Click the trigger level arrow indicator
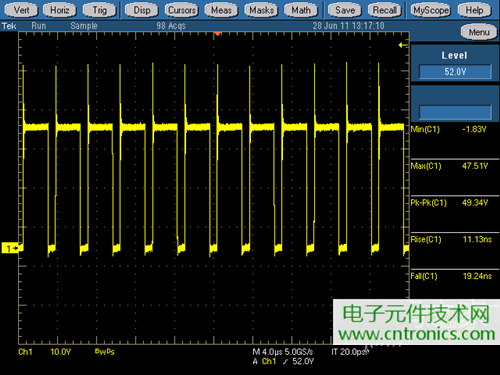This screenshot has width=500, height=375. 403,45
